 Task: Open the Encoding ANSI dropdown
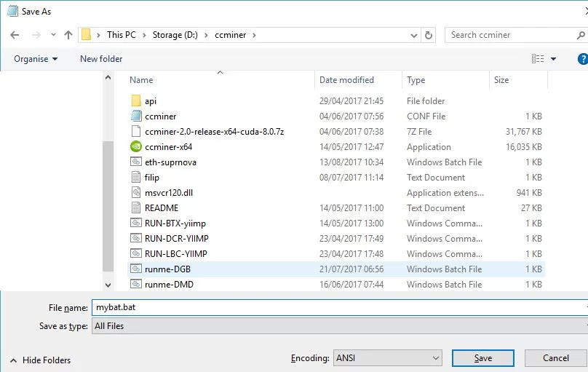click(x=387, y=358)
